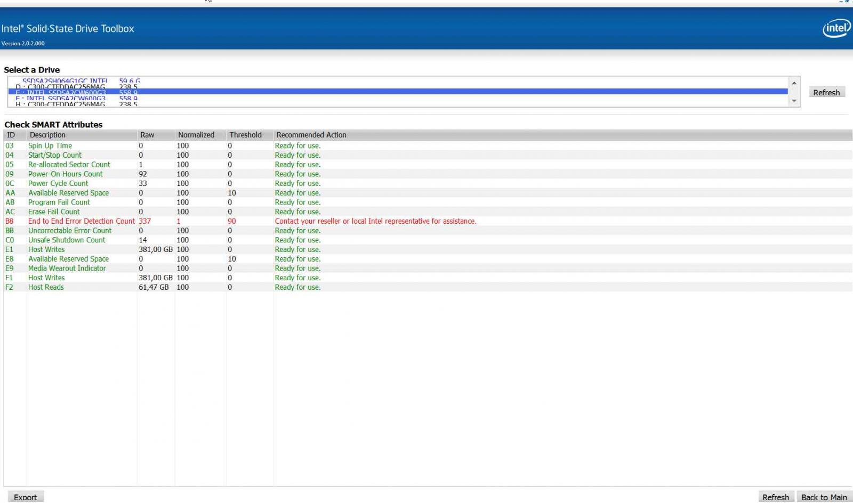Select the Re-allocated Sector Count attribute
The width and height of the screenshot is (853, 504).
coord(69,165)
